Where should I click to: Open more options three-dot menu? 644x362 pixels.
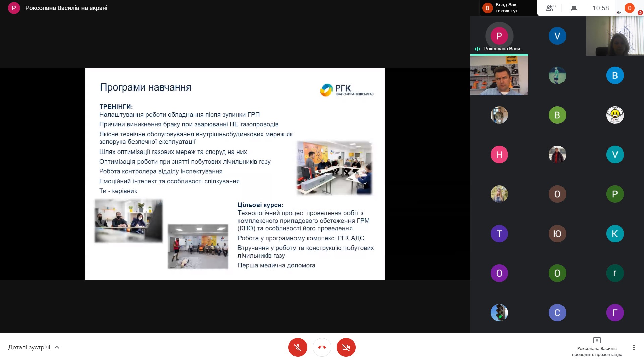pos(634,347)
